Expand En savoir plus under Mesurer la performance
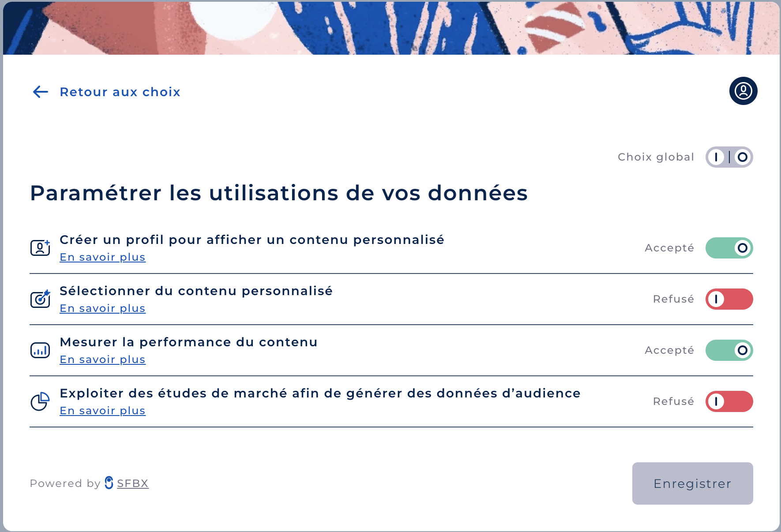 coord(102,360)
